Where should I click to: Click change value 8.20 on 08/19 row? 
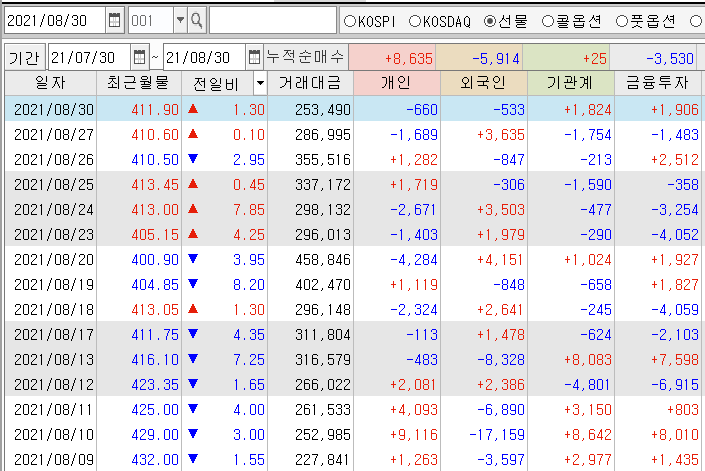pos(249,285)
